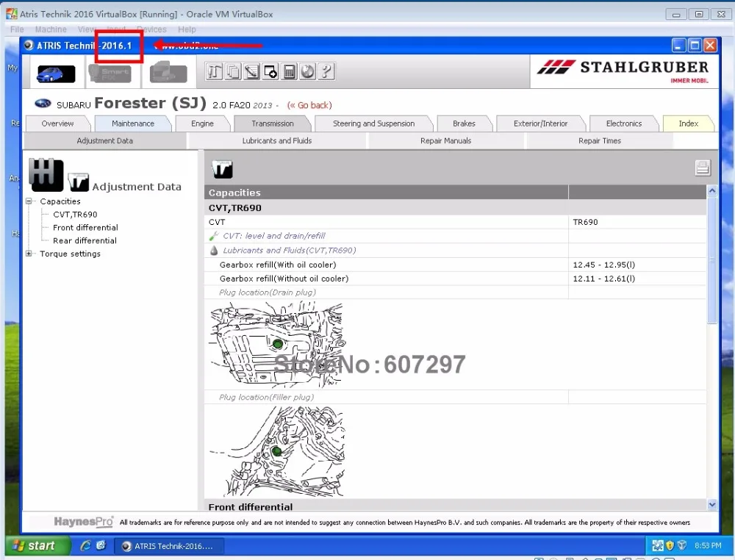The height and width of the screenshot is (560, 735).
Task: Switch to the Electronics tab
Action: pos(623,123)
